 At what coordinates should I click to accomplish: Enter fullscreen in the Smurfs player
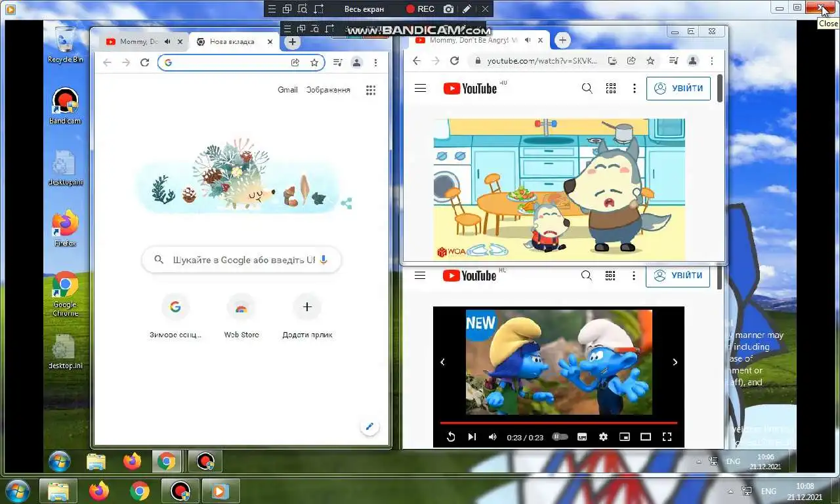[x=667, y=437]
